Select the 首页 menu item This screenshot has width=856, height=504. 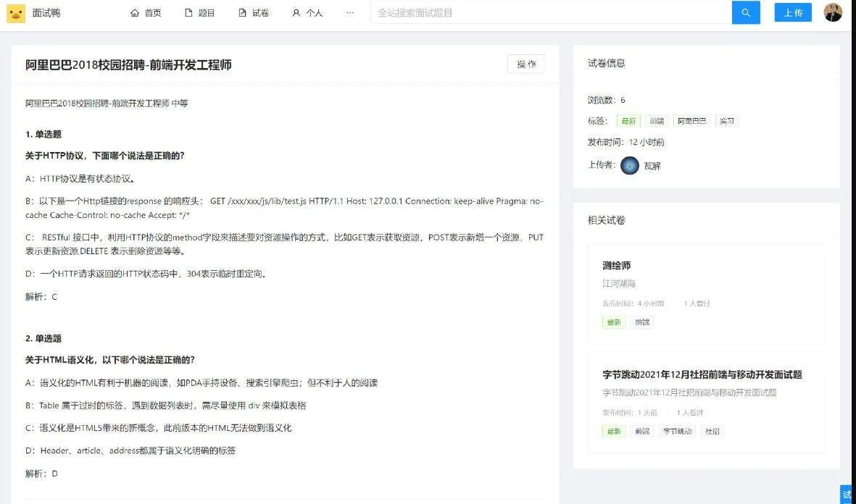pyautogui.click(x=153, y=12)
